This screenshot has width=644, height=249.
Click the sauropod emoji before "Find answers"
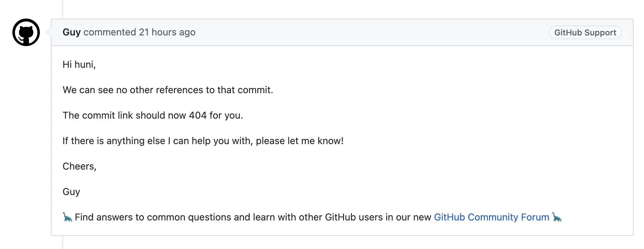(x=67, y=217)
